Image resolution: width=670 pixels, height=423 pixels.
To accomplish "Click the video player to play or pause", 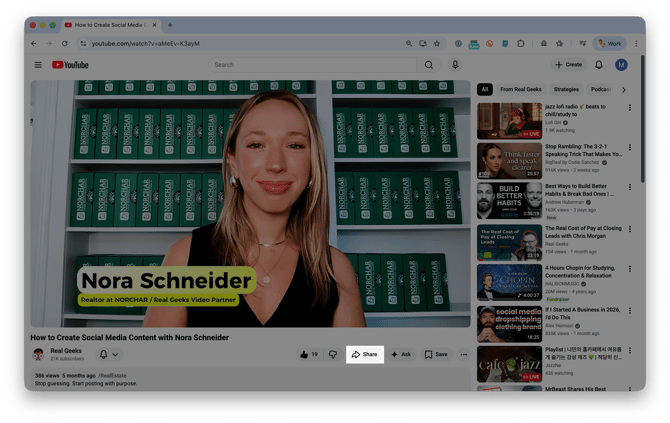I will 250,204.
